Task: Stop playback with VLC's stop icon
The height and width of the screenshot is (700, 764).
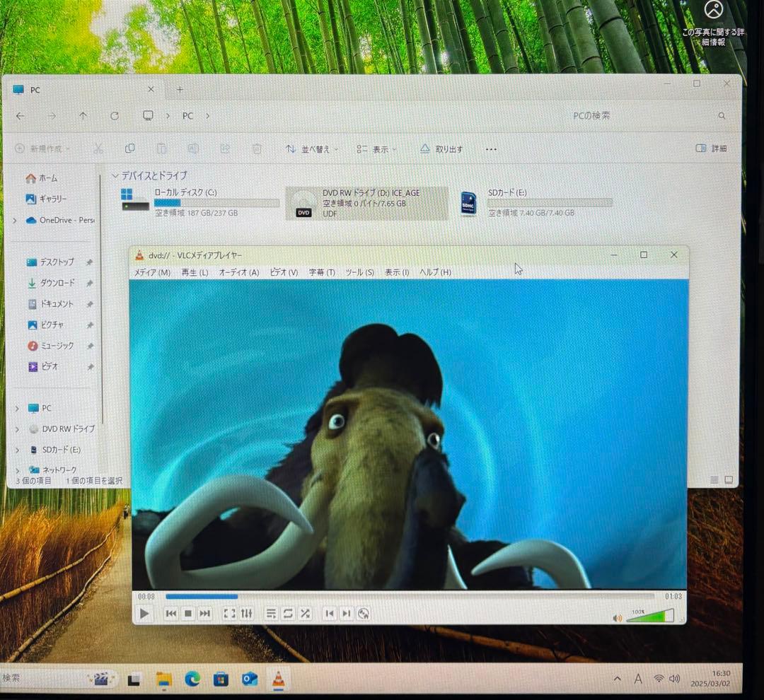Action: (x=187, y=614)
